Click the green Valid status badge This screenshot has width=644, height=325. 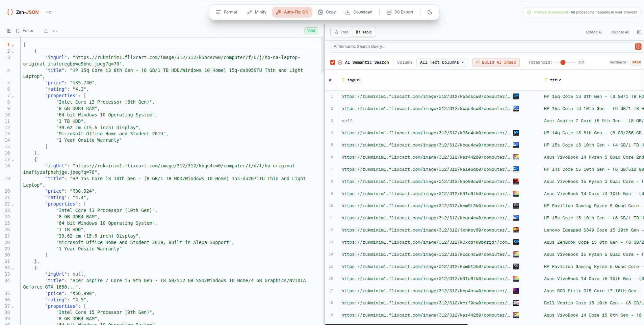[x=311, y=31]
